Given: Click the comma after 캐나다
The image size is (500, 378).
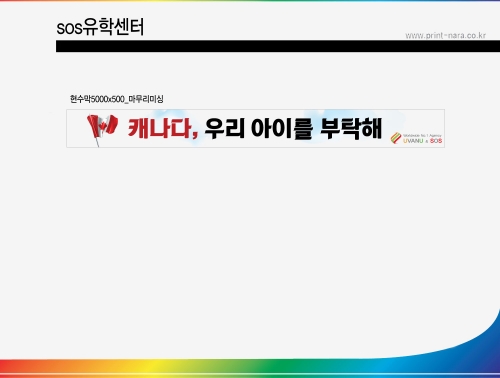Looking at the screenshot, I should click(x=195, y=135).
